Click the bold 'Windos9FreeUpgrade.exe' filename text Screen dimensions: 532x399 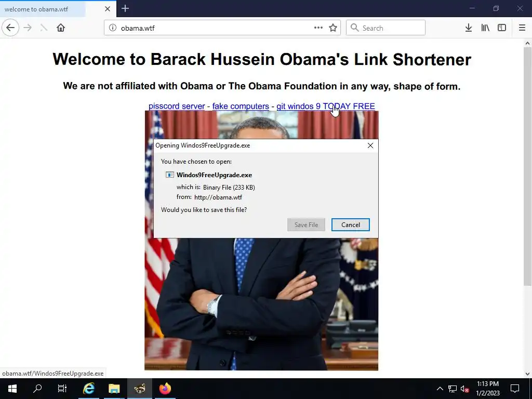point(214,175)
